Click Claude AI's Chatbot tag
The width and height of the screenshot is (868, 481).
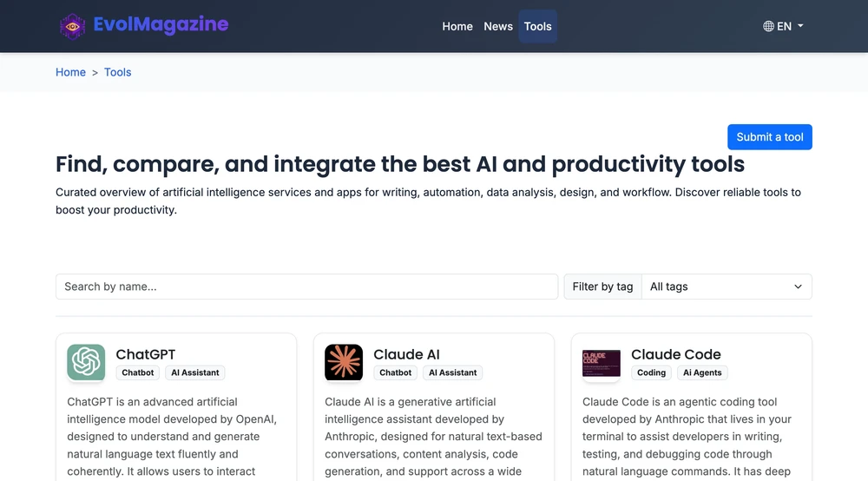click(395, 372)
